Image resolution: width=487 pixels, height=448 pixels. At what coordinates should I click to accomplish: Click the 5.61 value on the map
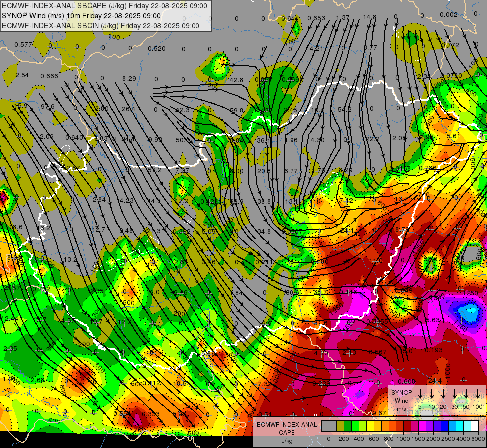tap(453, 136)
